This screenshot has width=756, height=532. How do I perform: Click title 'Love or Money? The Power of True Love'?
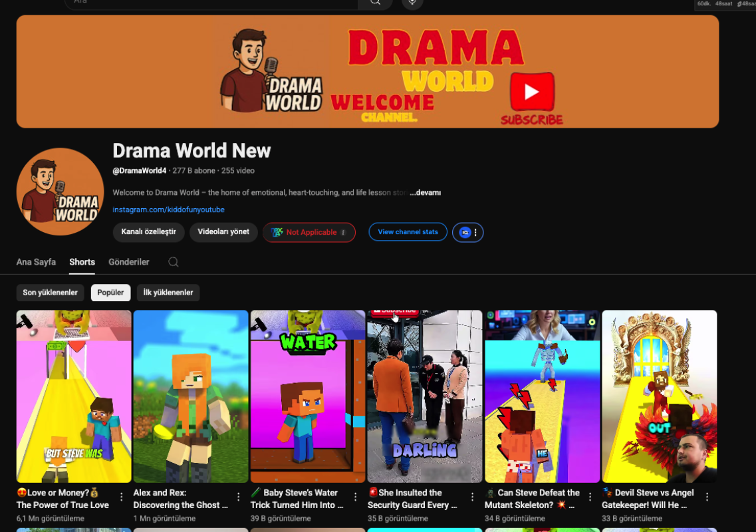[63, 499]
